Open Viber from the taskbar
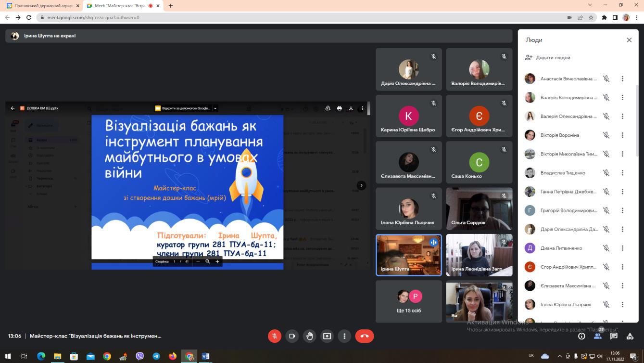Viewport: 644px width, 363px height. tap(140, 356)
